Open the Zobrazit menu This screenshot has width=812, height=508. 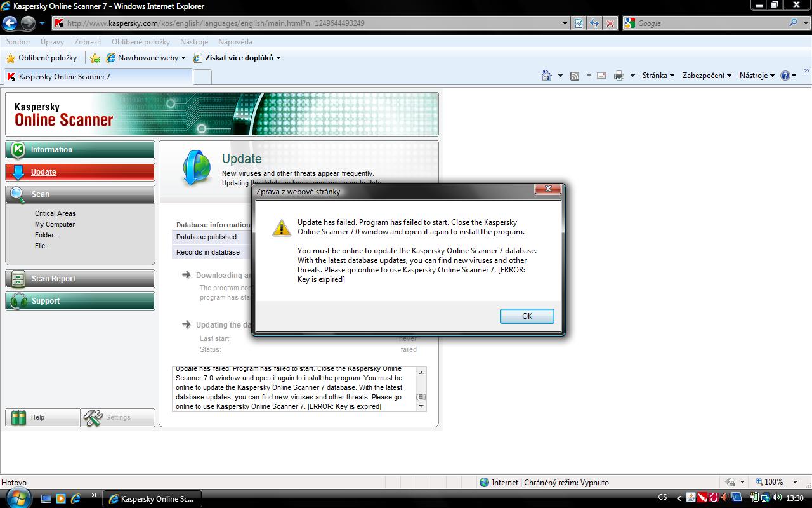88,42
